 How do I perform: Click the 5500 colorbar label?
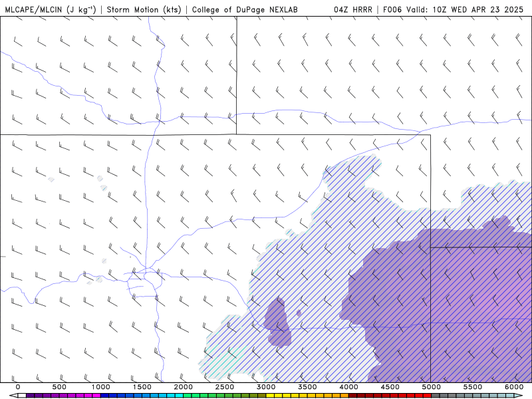473,387
